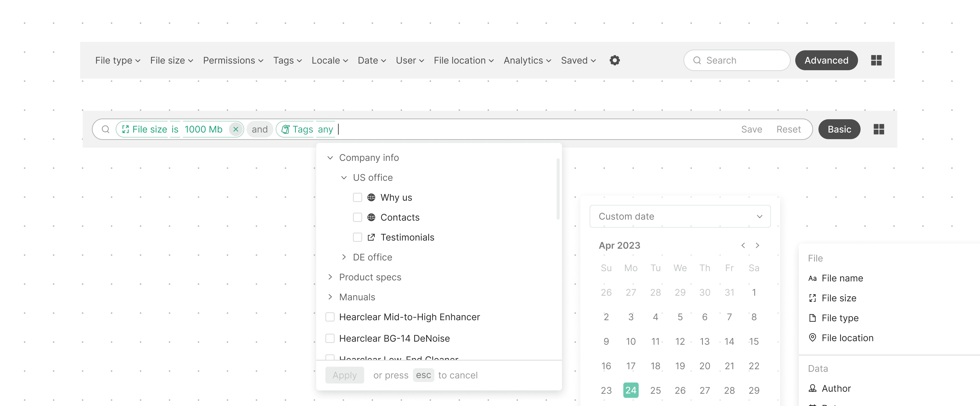Go to the previous month in calendar
The image size is (980, 406).
pyautogui.click(x=743, y=245)
